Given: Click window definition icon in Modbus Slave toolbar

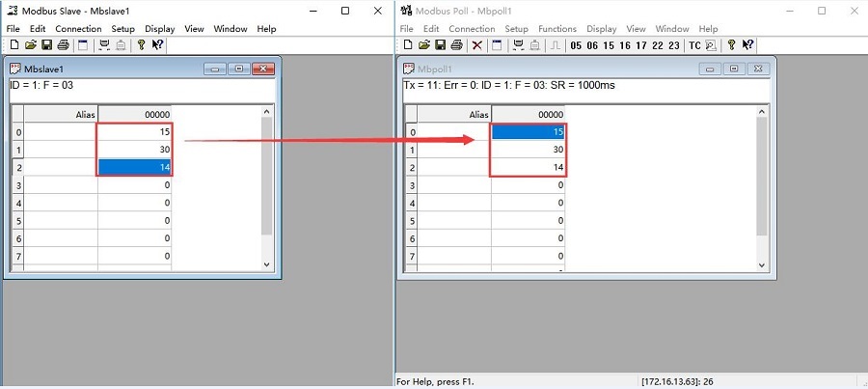Looking at the screenshot, I should [x=83, y=44].
